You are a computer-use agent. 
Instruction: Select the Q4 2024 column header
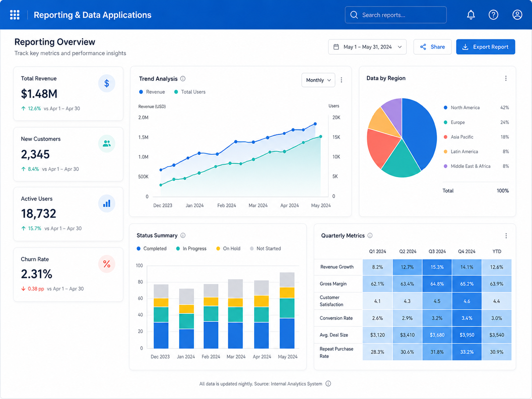pyautogui.click(x=467, y=252)
